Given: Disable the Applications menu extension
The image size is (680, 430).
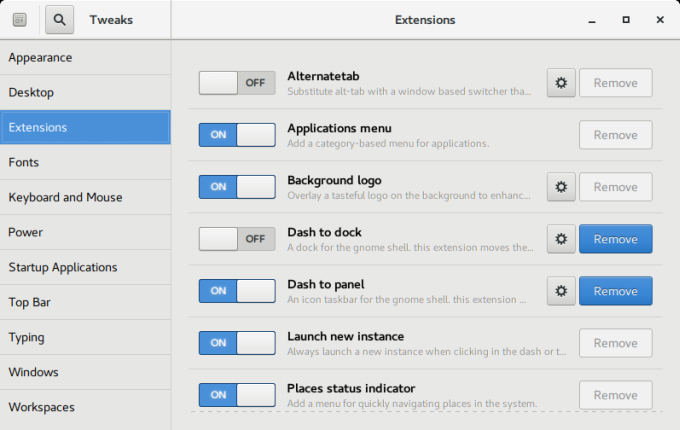Looking at the screenshot, I should 237,135.
